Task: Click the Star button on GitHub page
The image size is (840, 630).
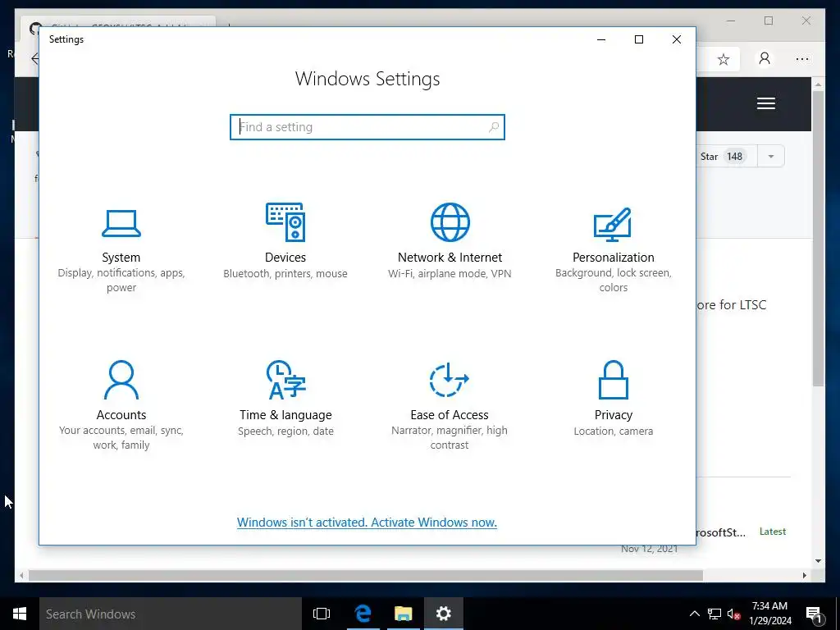Action: click(x=727, y=157)
